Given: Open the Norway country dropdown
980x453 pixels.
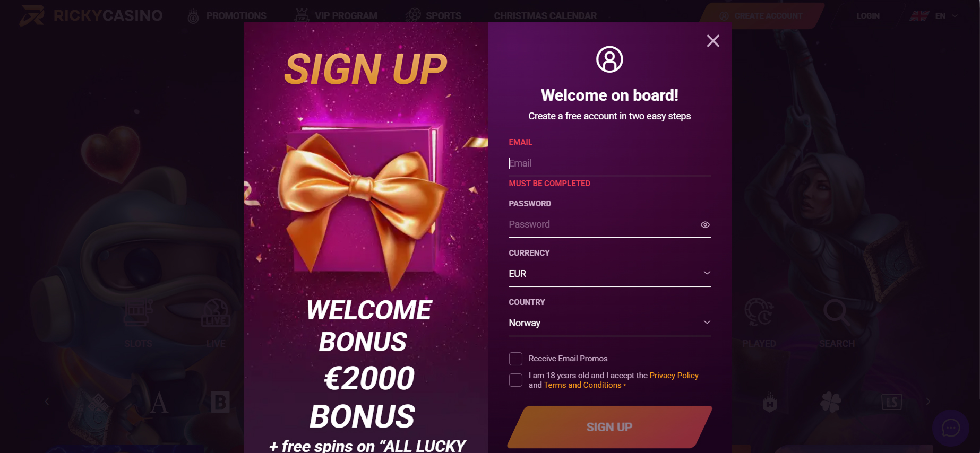Looking at the screenshot, I should pos(609,323).
